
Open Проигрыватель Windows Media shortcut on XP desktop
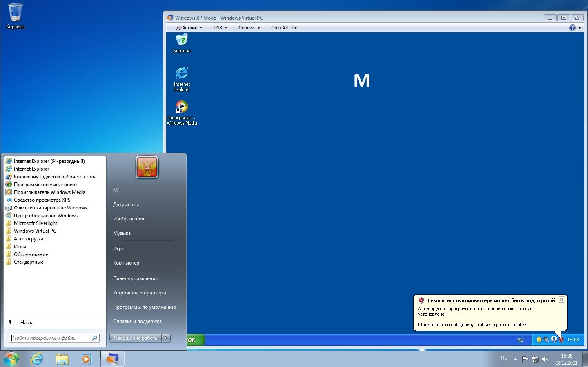pos(182,112)
